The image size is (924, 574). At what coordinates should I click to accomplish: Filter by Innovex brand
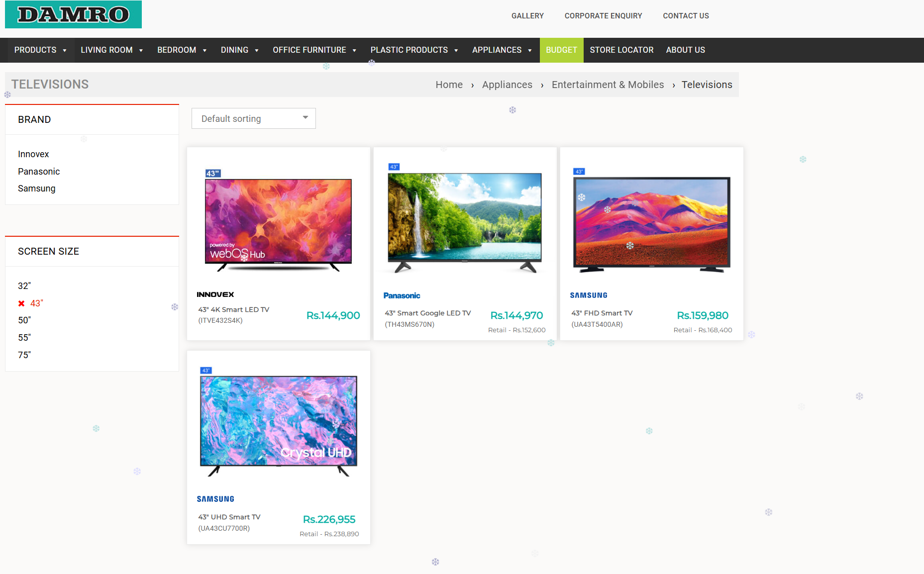click(x=33, y=154)
